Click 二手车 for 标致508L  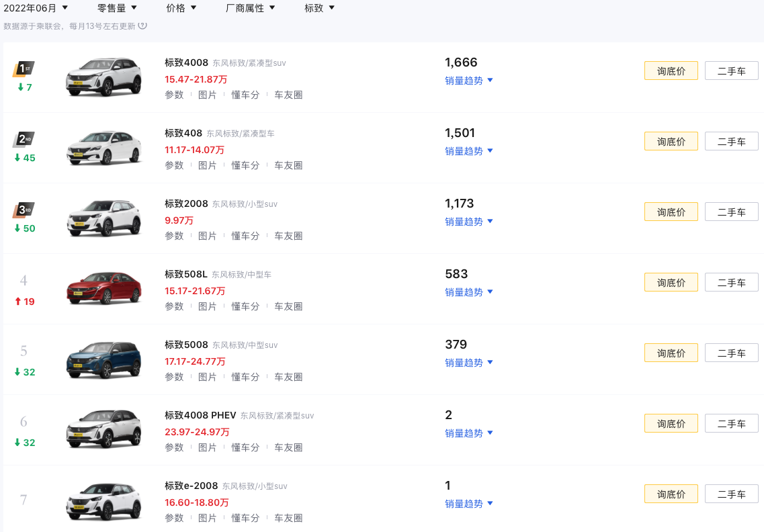731,283
